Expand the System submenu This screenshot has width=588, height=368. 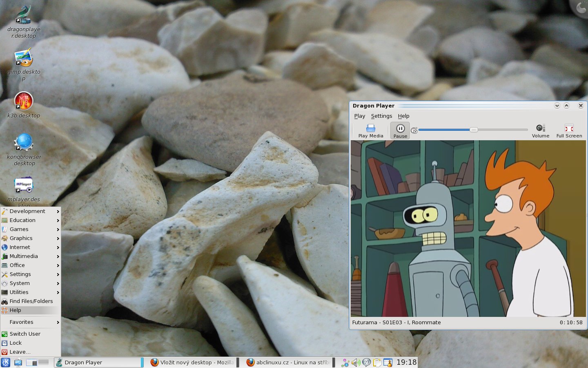tap(31, 283)
